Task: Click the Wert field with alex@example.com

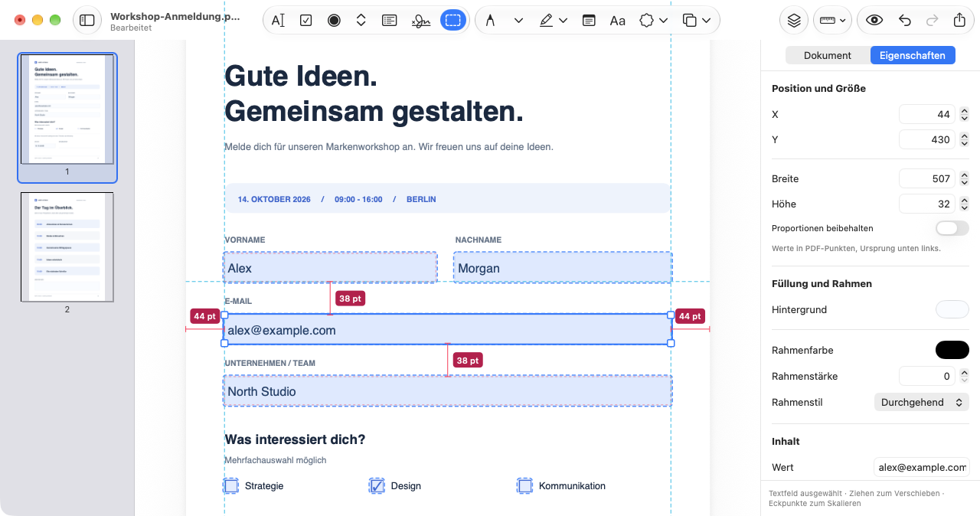Action: click(922, 467)
